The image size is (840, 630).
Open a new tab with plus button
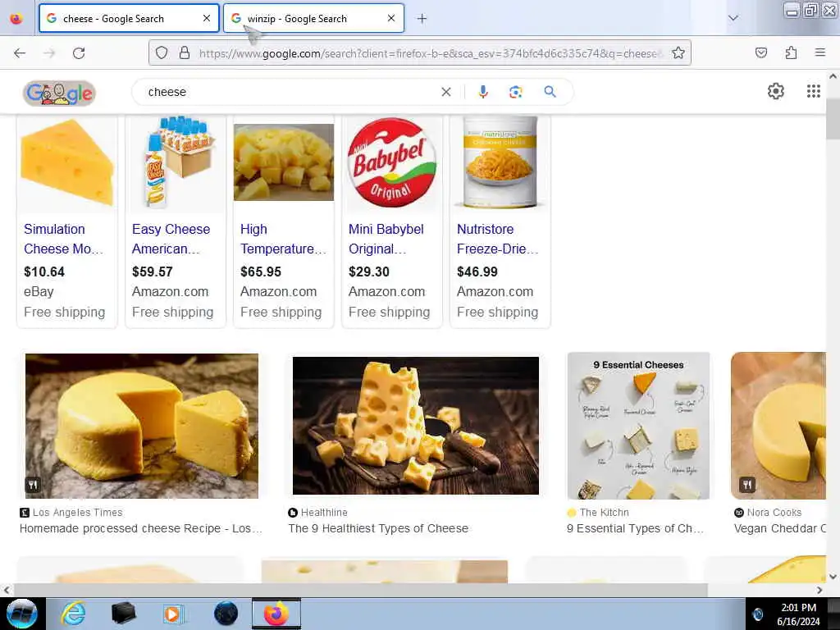point(422,19)
